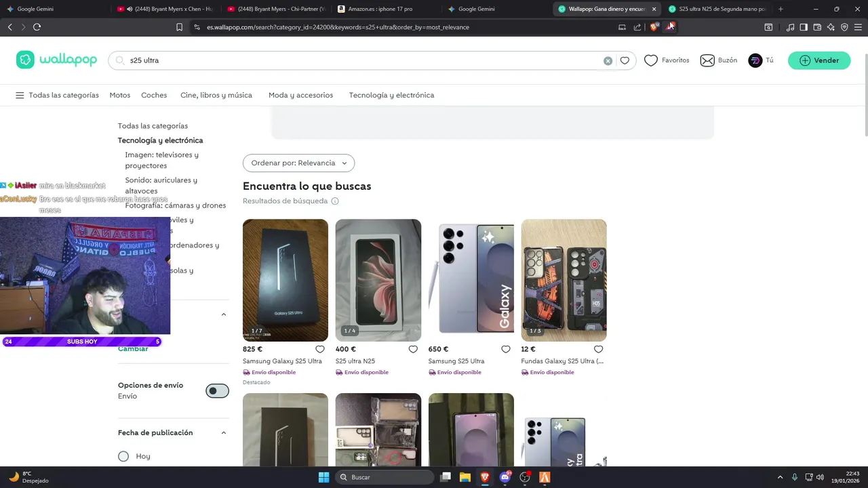Screen dimensions: 868x488
Task: Open the Tú profile menu
Action: [x=761, y=60]
